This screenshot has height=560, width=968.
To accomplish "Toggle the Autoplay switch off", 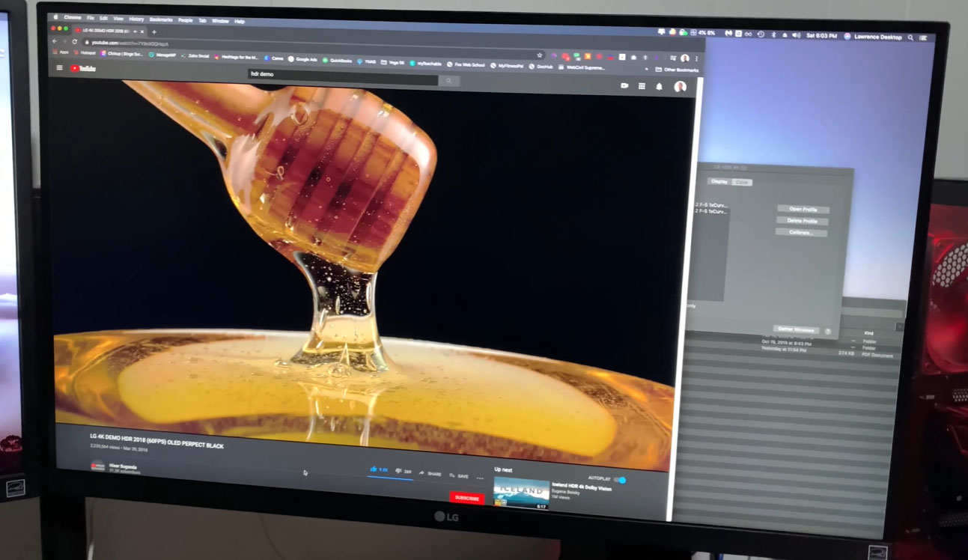I will [621, 480].
